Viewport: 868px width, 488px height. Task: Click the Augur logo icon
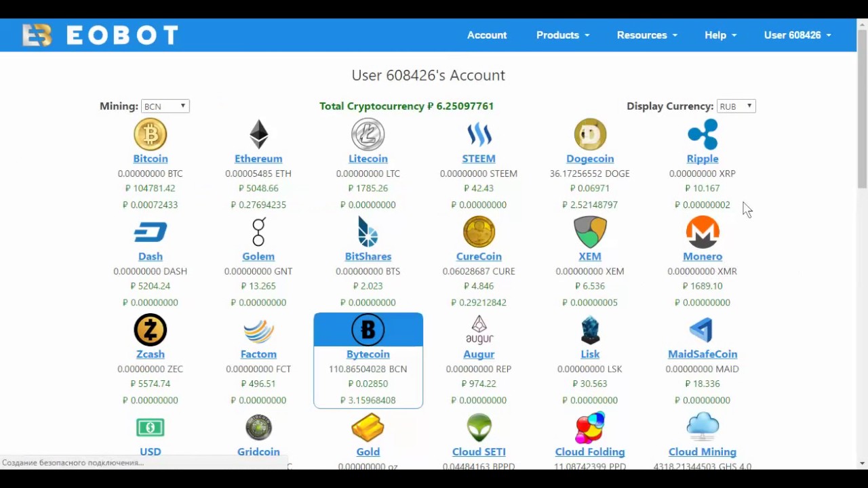click(x=479, y=329)
